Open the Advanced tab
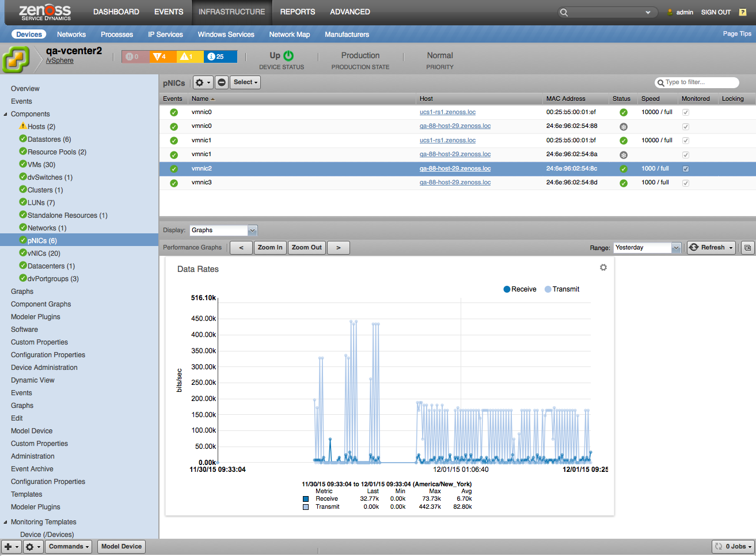This screenshot has width=756, height=556. (x=350, y=12)
